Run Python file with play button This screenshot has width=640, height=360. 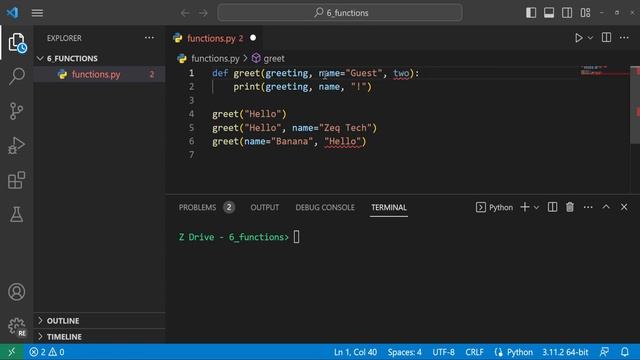(578, 38)
